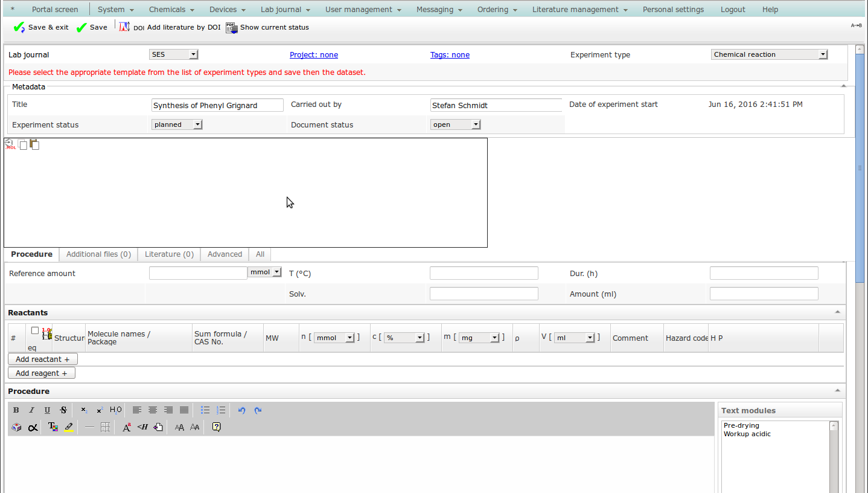Click the H2O chemical formula formatting icon
The image size is (868, 493).
point(116,410)
